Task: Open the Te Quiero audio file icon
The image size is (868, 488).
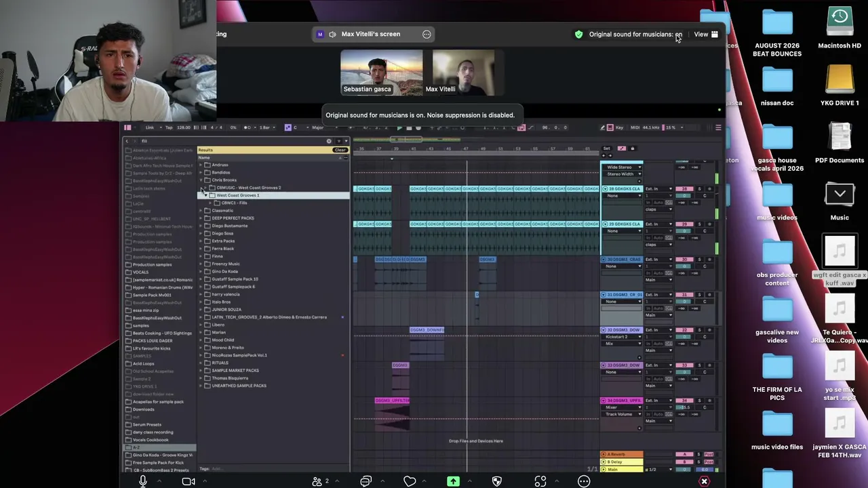Action: 840,310
